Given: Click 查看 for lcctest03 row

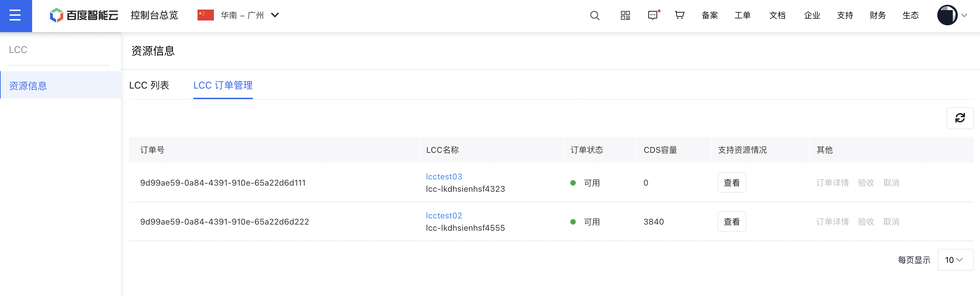Looking at the screenshot, I should [x=732, y=183].
